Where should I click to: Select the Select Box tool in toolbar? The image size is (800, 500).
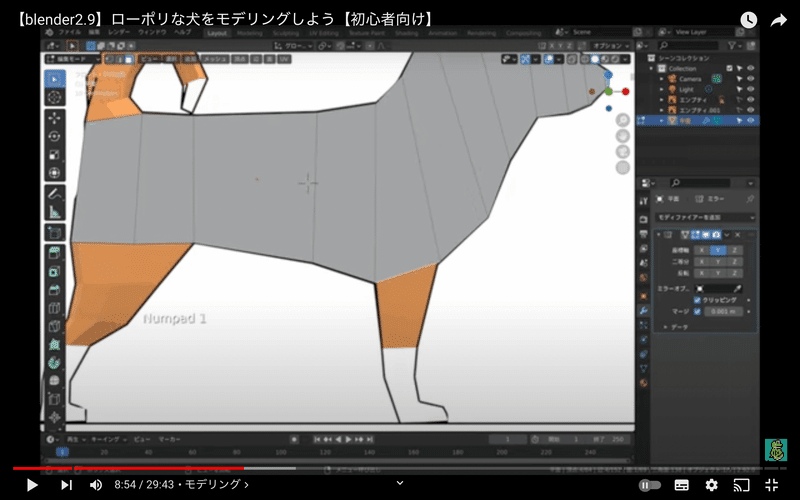tap(55, 79)
